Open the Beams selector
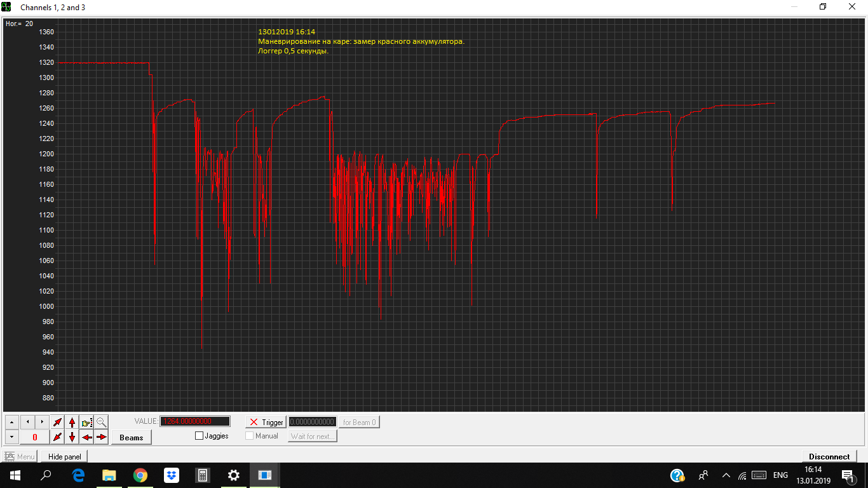 point(132,437)
